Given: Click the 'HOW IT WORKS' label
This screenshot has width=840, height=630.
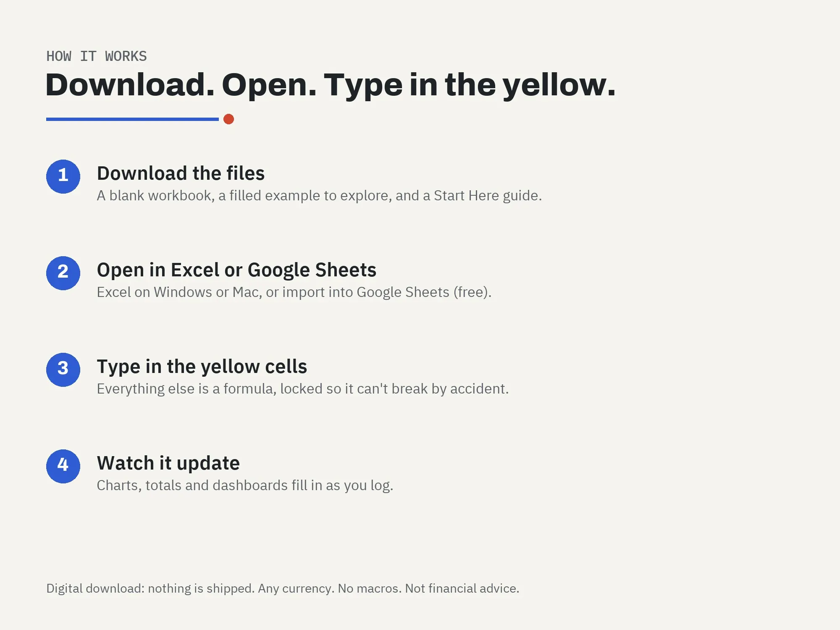Looking at the screenshot, I should (97, 56).
